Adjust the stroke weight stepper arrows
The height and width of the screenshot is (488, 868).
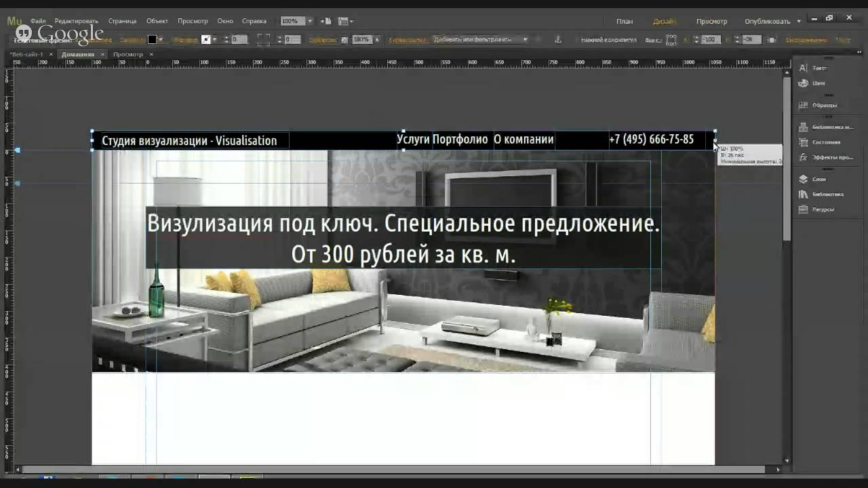click(x=225, y=40)
